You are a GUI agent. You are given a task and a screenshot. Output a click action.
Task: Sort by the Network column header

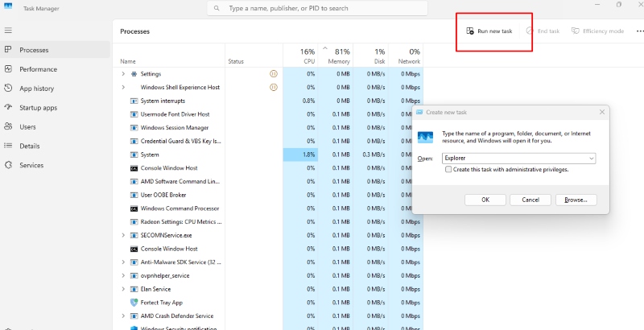tap(406, 56)
